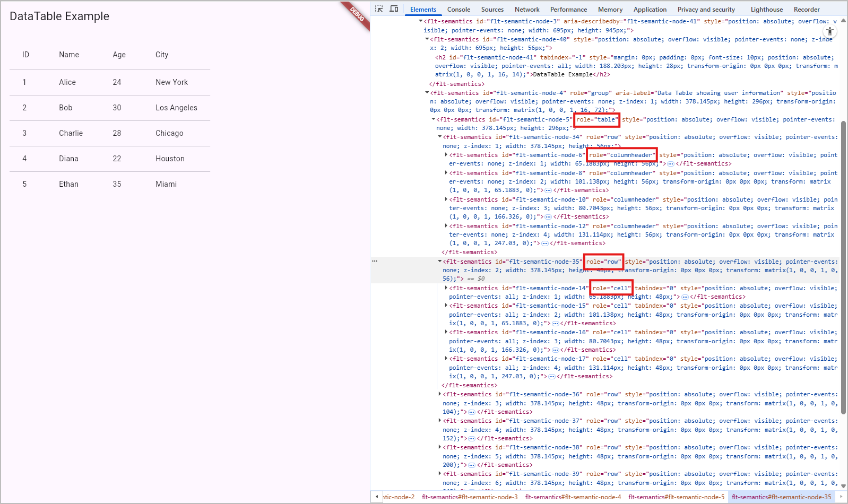Screen dimensions: 848x504
Task: Click the three-dots marker beside node-35 row
Action: tap(375, 261)
